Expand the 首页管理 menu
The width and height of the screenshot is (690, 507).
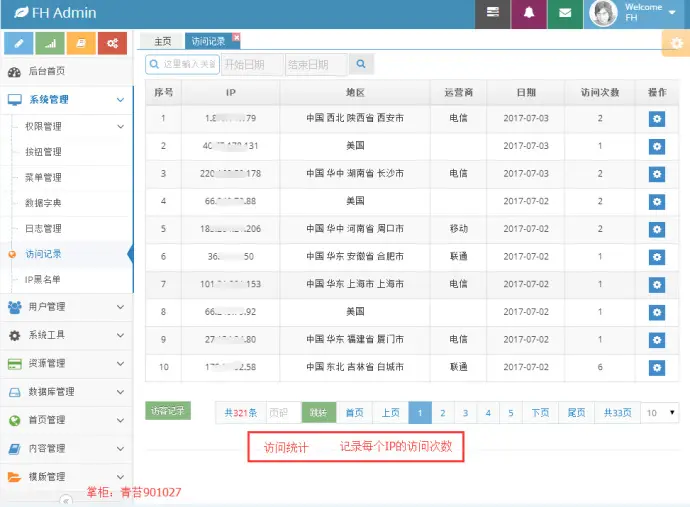(x=66, y=420)
